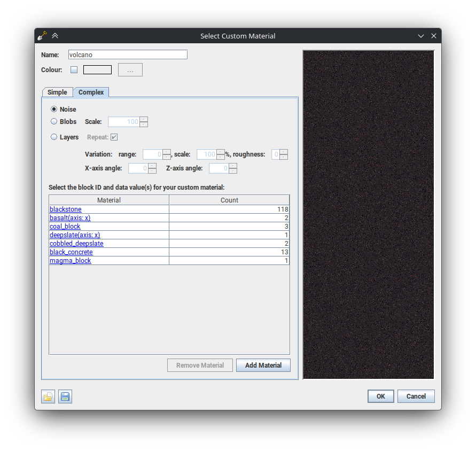Click the Add Material button
This screenshot has height=451, width=476.
click(x=263, y=366)
